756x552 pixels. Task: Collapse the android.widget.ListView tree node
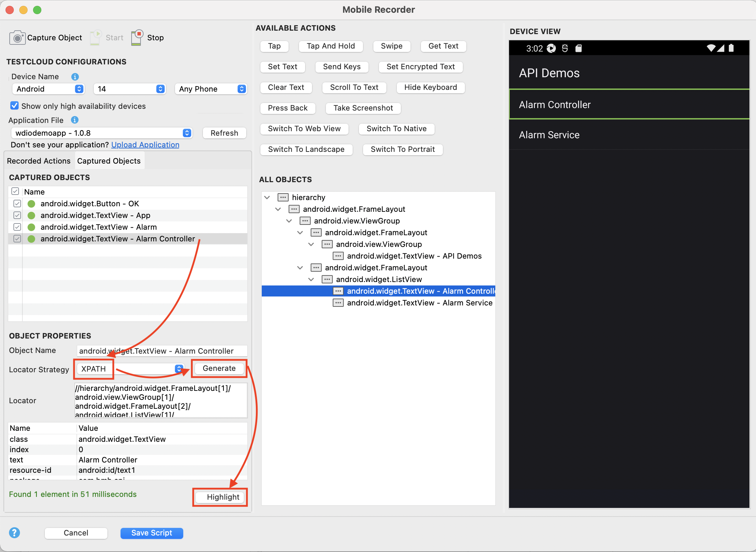click(x=311, y=279)
